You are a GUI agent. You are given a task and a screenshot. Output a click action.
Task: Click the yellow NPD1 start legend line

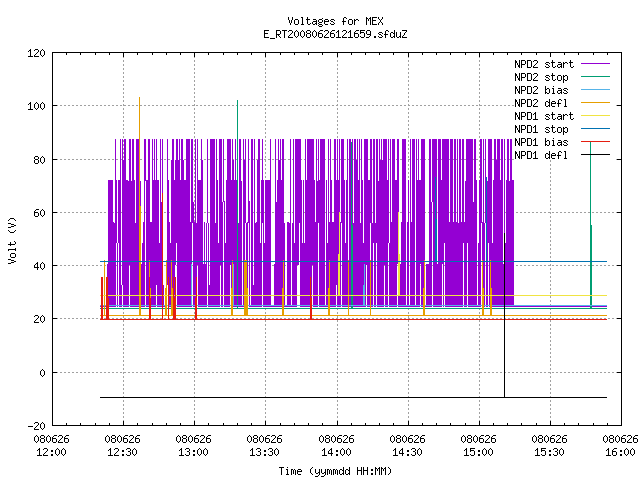coord(596,116)
